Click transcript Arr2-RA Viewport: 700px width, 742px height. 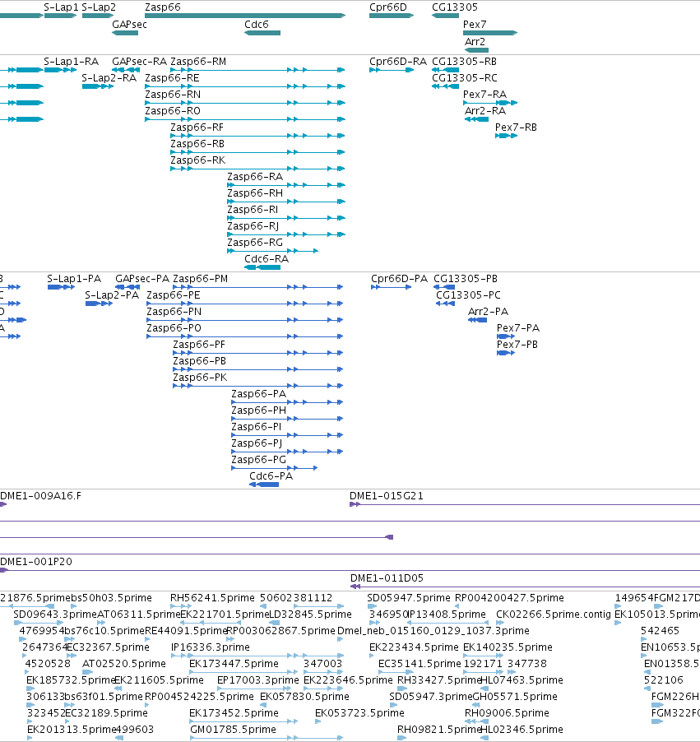click(x=485, y=111)
